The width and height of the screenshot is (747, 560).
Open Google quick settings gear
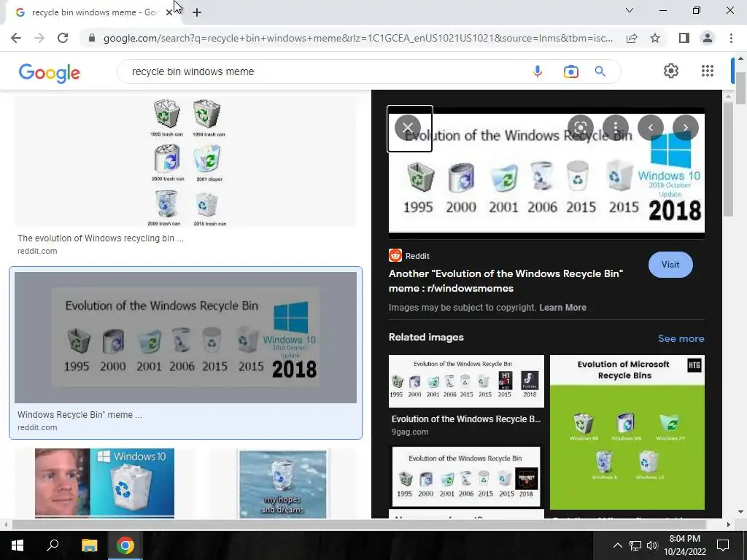[671, 71]
